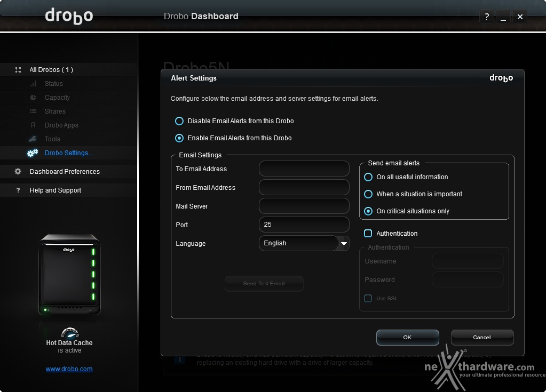Click the Shares list icon
This screenshot has height=392, width=546.
pos(33,111)
